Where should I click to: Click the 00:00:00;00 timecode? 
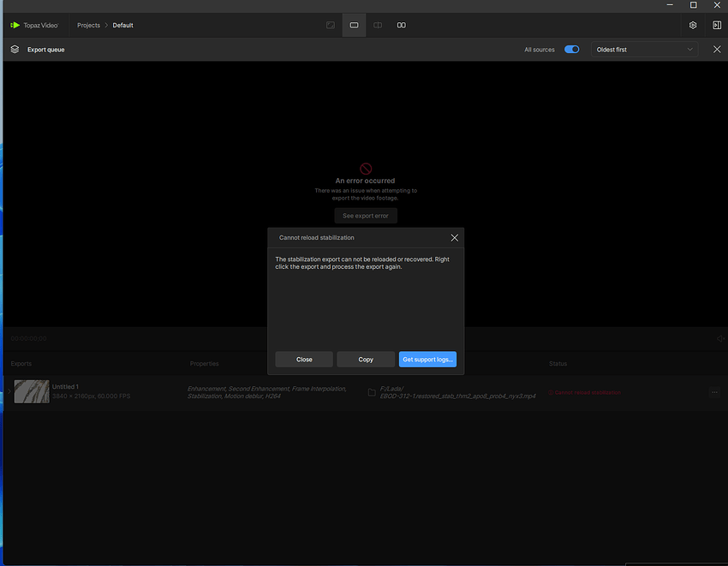coord(28,338)
